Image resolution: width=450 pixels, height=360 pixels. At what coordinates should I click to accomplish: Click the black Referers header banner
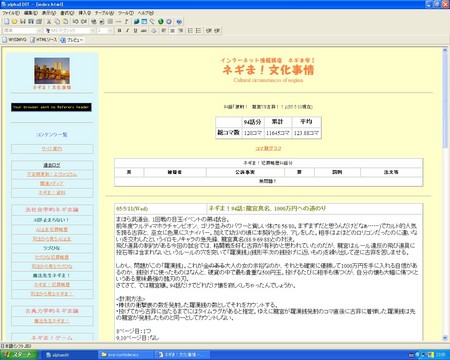click(51, 107)
